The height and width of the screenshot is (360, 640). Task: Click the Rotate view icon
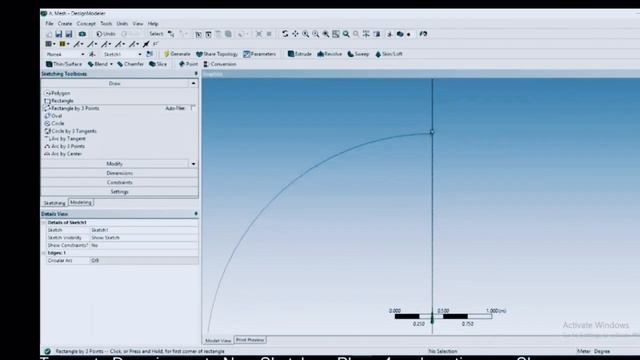pyautogui.click(x=285, y=34)
